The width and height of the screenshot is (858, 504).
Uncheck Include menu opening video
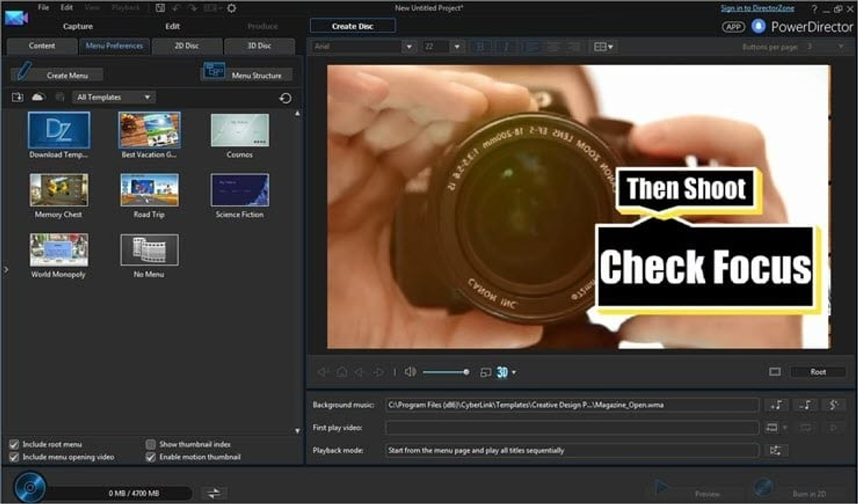click(x=13, y=456)
